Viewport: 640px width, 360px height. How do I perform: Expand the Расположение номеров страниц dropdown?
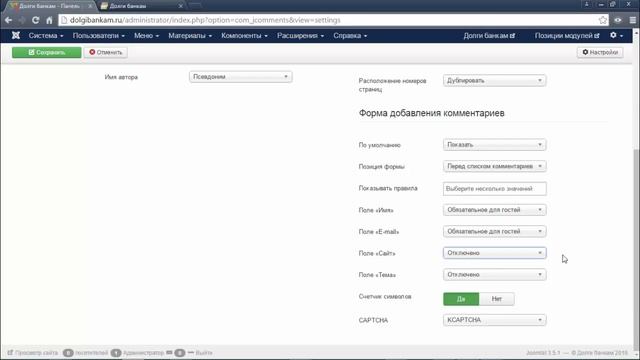494,80
